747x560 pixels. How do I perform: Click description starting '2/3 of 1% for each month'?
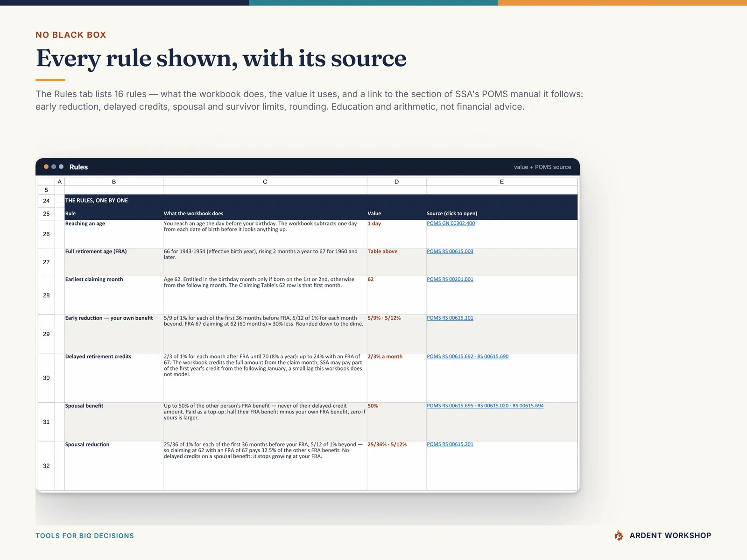[x=265, y=378]
